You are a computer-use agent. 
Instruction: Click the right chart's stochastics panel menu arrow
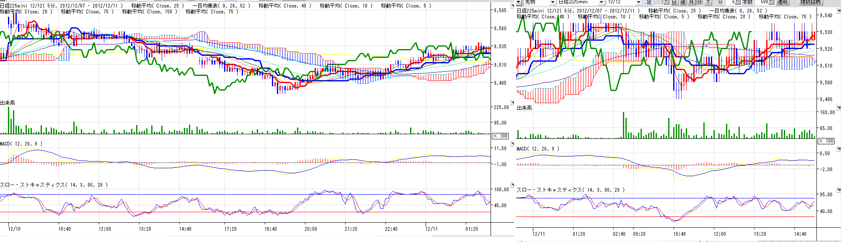point(839,190)
